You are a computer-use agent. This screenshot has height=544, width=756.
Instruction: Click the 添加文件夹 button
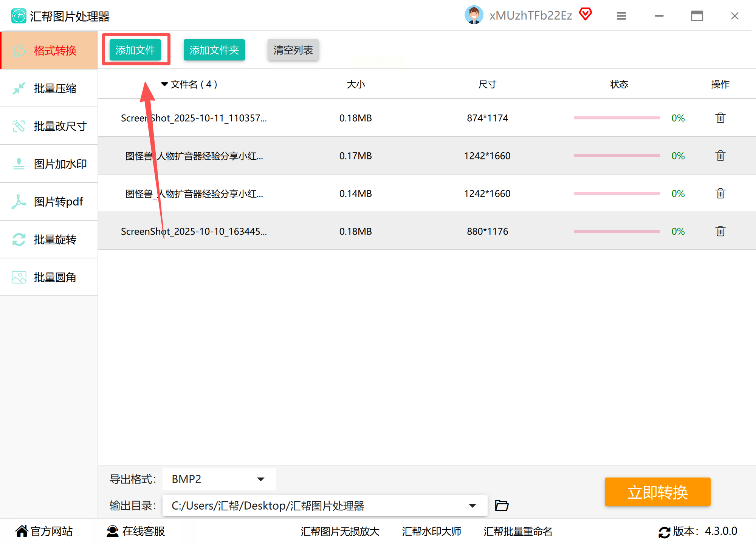pyautogui.click(x=214, y=50)
